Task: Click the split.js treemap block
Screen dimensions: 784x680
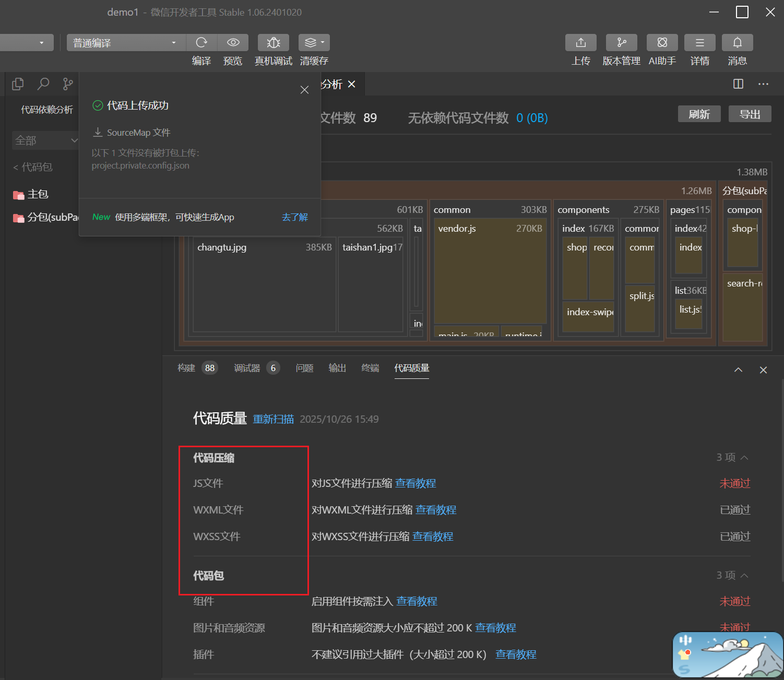Action: [x=640, y=308]
